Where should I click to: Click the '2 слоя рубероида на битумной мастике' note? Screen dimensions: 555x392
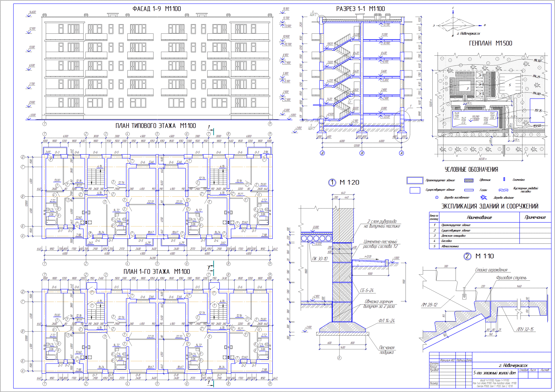[382, 224]
